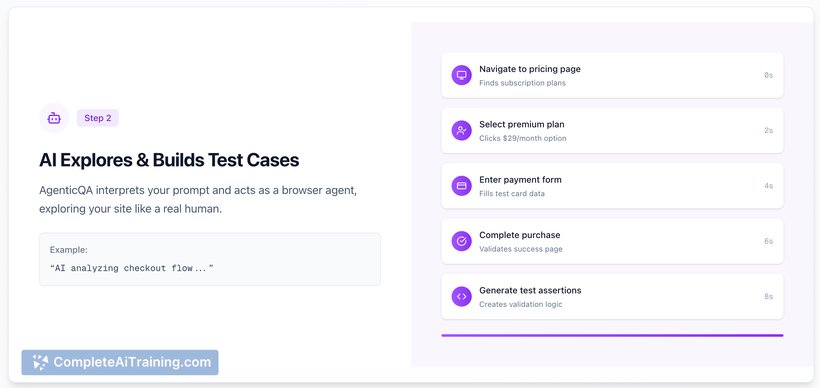Image resolution: width=820 pixels, height=388 pixels.
Task: Open the Complete purchase step title
Action: pyautogui.click(x=519, y=235)
